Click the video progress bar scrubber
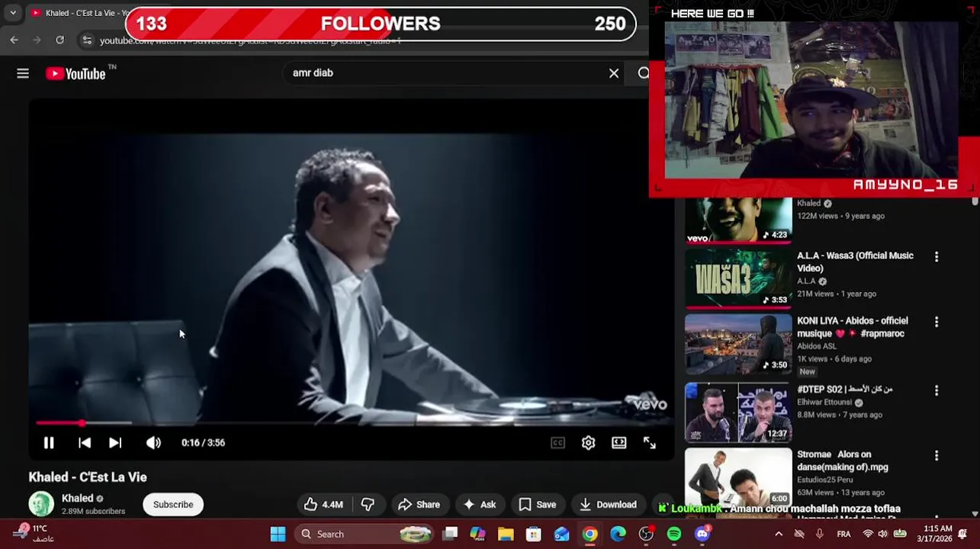 82,422
